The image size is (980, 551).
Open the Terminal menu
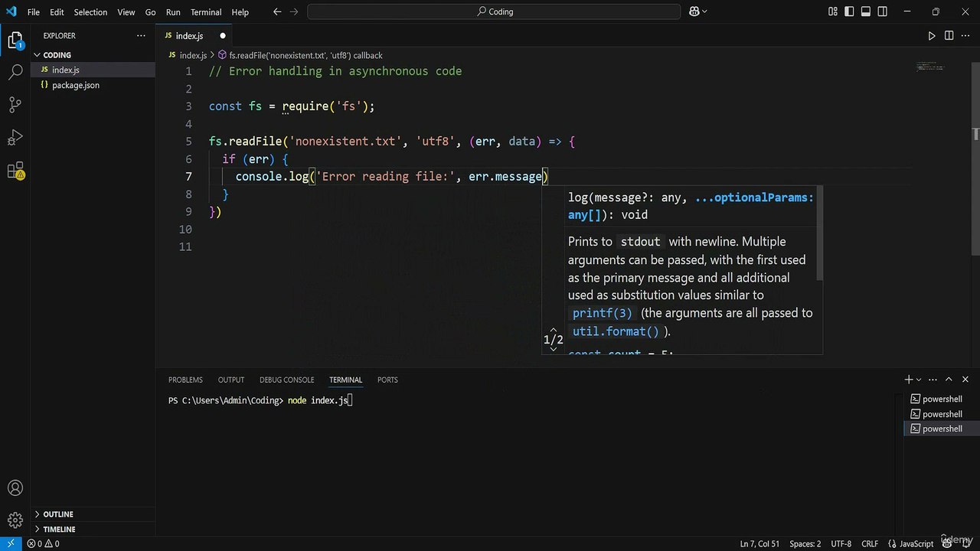click(206, 12)
